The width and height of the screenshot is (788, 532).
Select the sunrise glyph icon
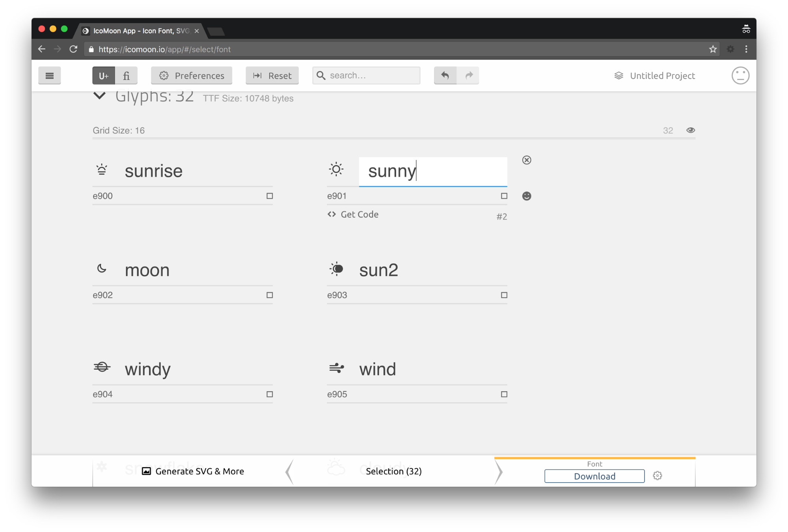pos(102,170)
